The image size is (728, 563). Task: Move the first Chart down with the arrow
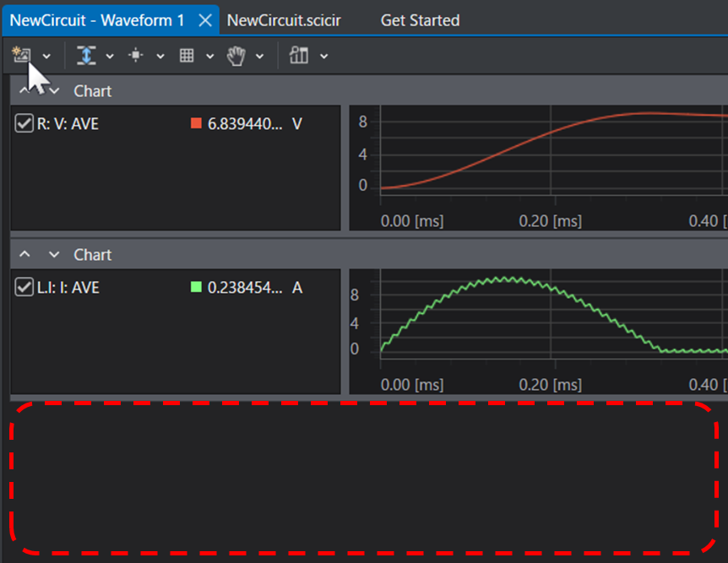pos(54,90)
